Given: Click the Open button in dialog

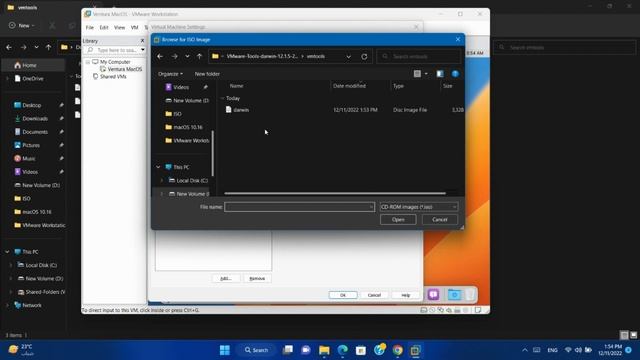Looking at the screenshot, I should tap(398, 220).
